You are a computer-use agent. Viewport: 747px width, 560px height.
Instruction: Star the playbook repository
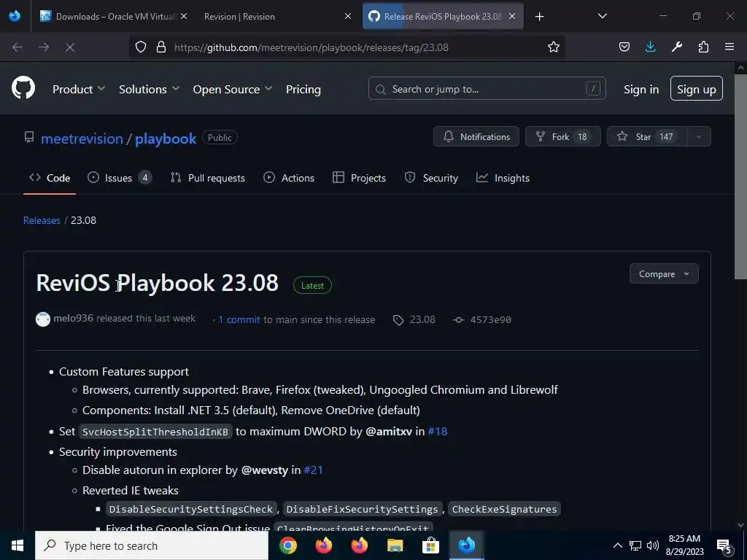tap(646, 136)
